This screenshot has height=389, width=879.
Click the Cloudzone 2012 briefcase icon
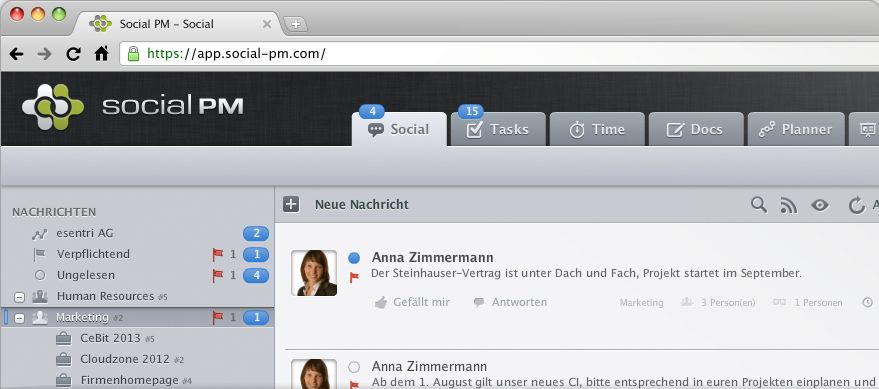coord(64,359)
